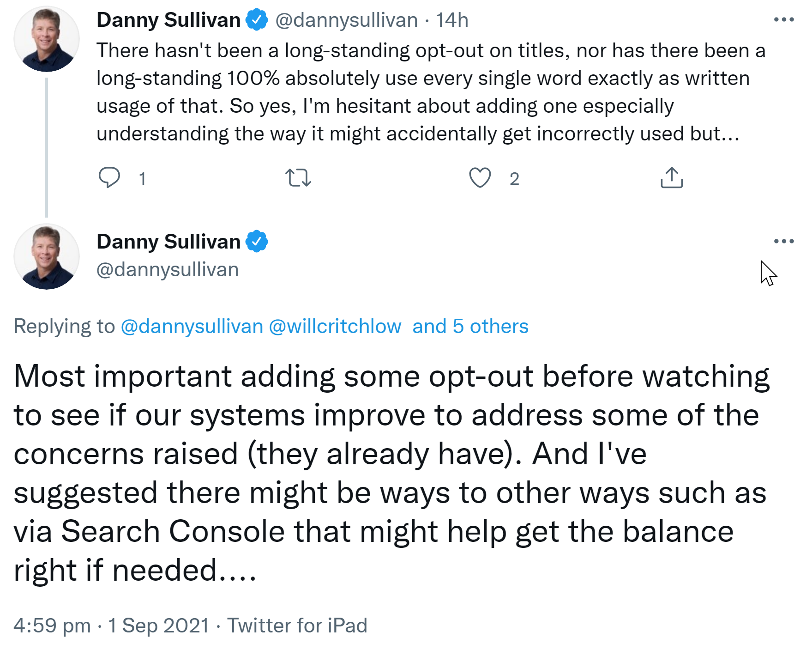Open Danny Sullivan's avatar on the first tweet
812x650 pixels.
(47, 39)
